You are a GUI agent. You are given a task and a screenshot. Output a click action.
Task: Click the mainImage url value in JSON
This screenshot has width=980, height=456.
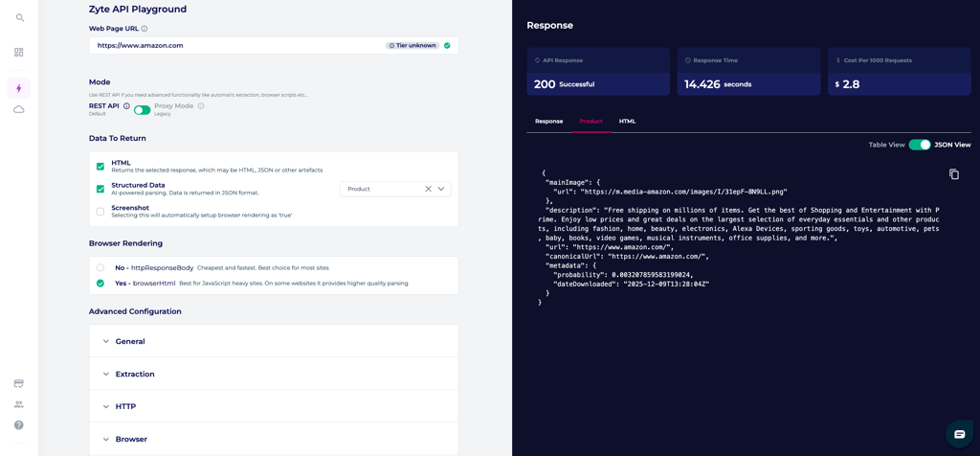click(x=683, y=192)
